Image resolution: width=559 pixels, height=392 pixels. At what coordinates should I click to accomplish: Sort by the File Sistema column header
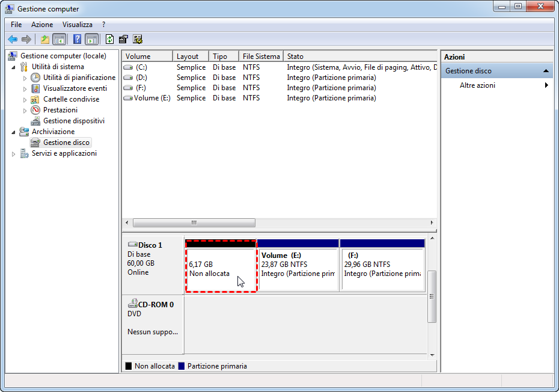261,57
